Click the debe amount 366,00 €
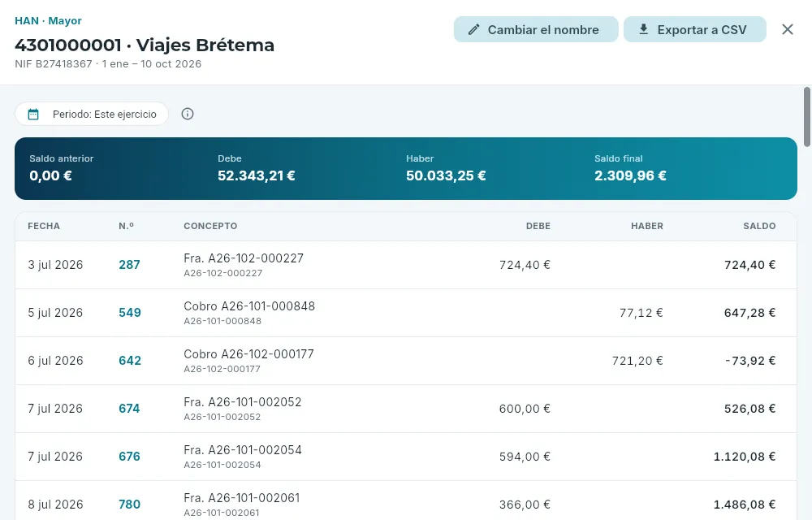Screen dimensions: 812x520 pyautogui.click(x=525, y=505)
